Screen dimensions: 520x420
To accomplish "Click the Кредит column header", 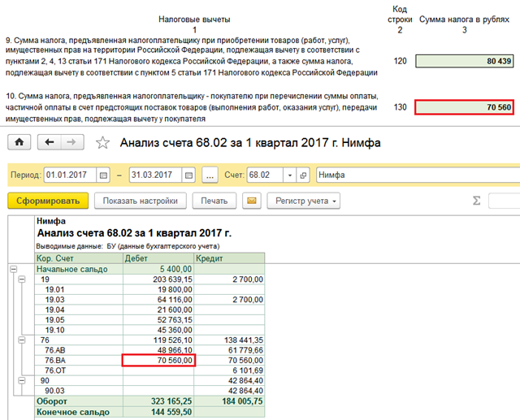I will point(229,258).
